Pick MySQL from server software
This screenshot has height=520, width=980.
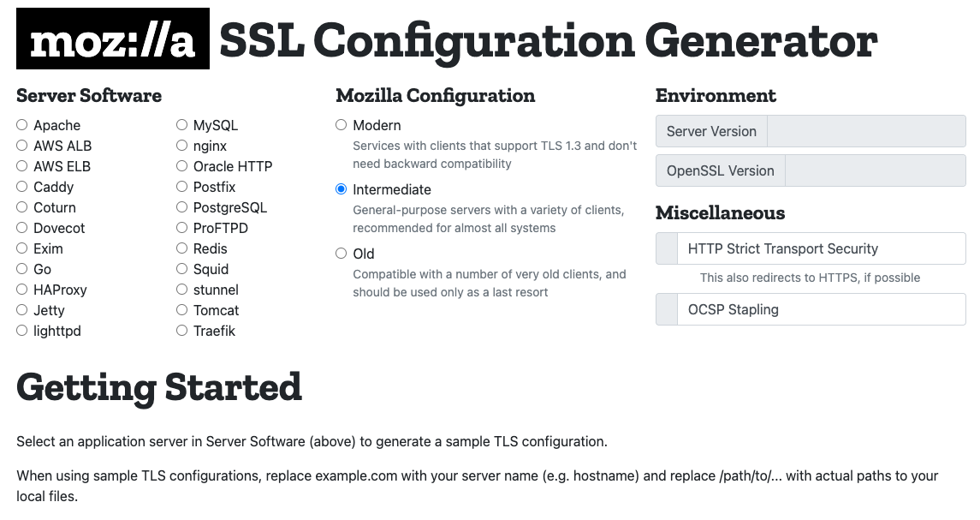182,125
